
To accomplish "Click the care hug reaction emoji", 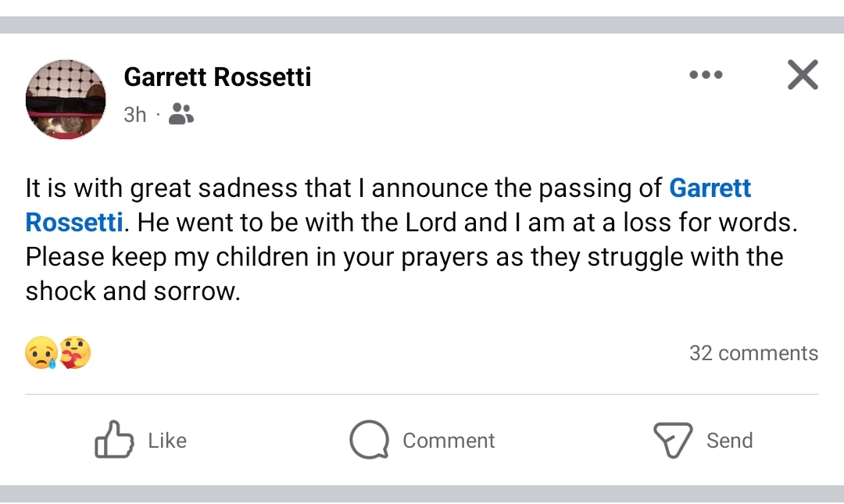I will [x=75, y=353].
